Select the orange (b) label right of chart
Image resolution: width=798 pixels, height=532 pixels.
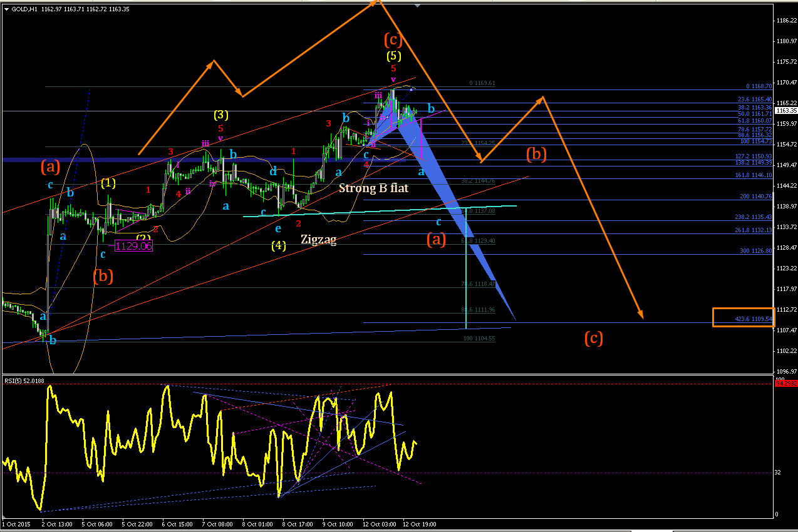[x=537, y=154]
